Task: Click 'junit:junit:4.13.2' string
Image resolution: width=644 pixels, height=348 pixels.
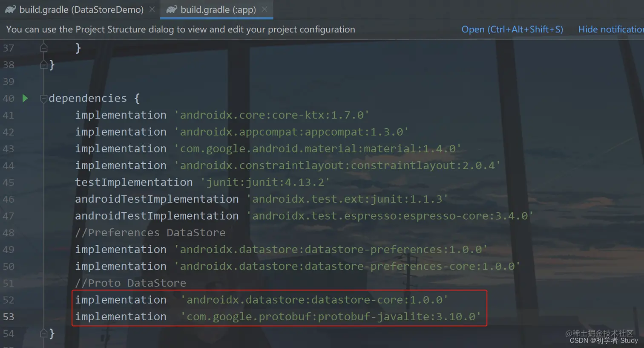Action: 265,183
